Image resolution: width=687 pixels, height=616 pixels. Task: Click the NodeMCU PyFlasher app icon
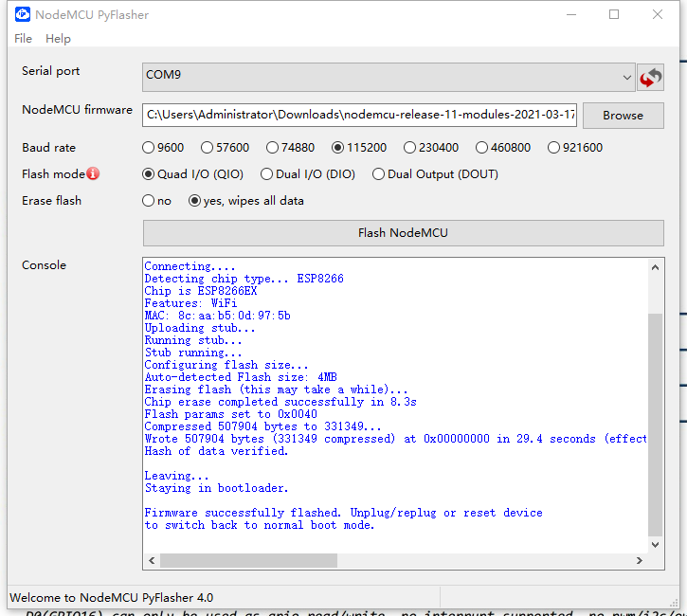coord(23,14)
